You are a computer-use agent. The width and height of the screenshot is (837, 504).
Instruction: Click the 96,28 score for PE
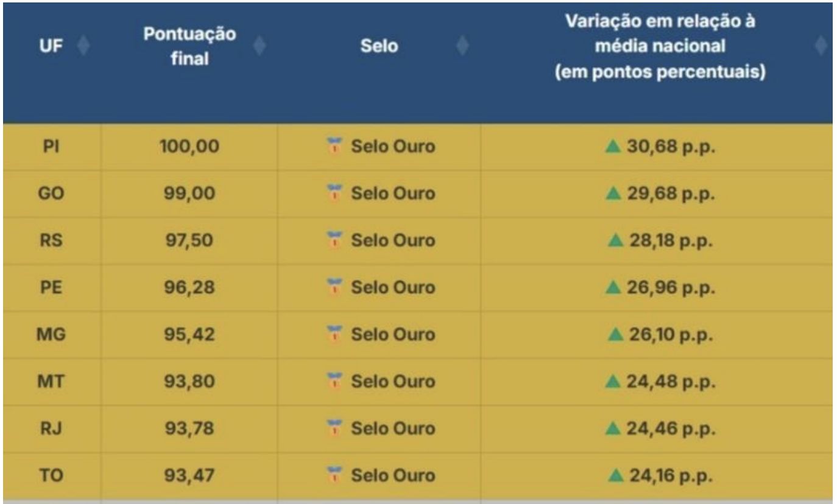click(x=189, y=287)
